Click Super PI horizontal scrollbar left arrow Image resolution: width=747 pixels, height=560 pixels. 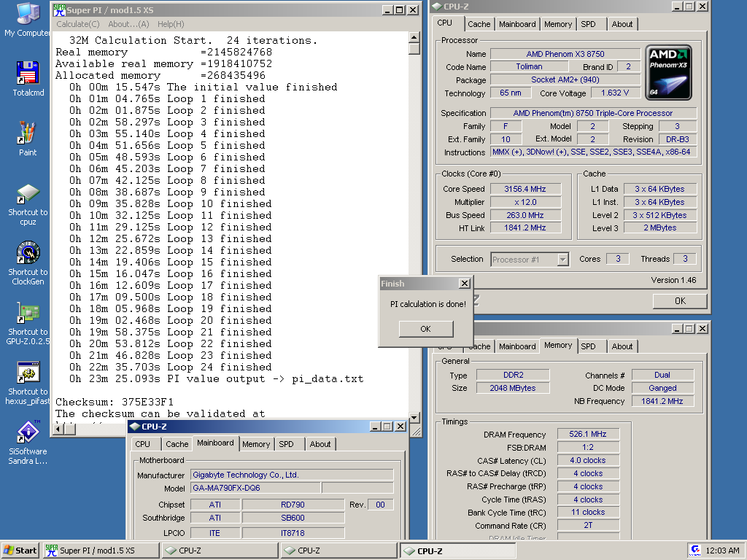point(58,429)
